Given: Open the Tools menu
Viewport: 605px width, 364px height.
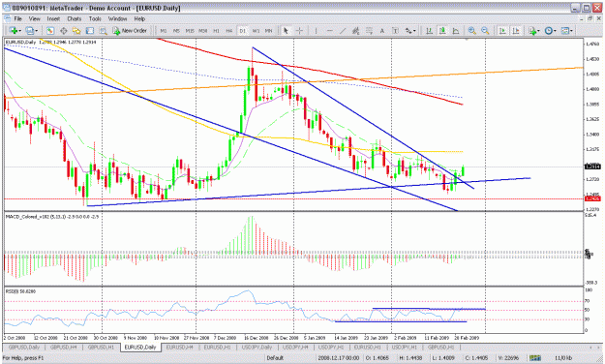Looking at the screenshot, I should [95, 18].
